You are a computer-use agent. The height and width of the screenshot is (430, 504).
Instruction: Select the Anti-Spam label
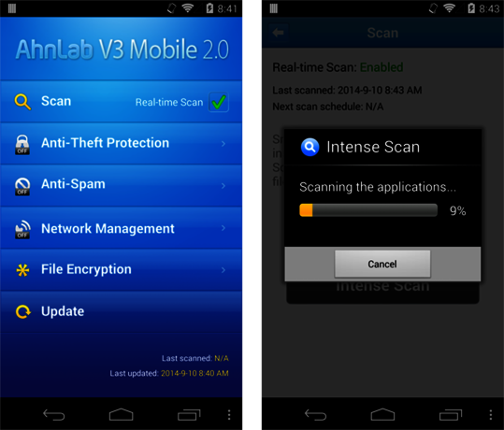tap(73, 184)
